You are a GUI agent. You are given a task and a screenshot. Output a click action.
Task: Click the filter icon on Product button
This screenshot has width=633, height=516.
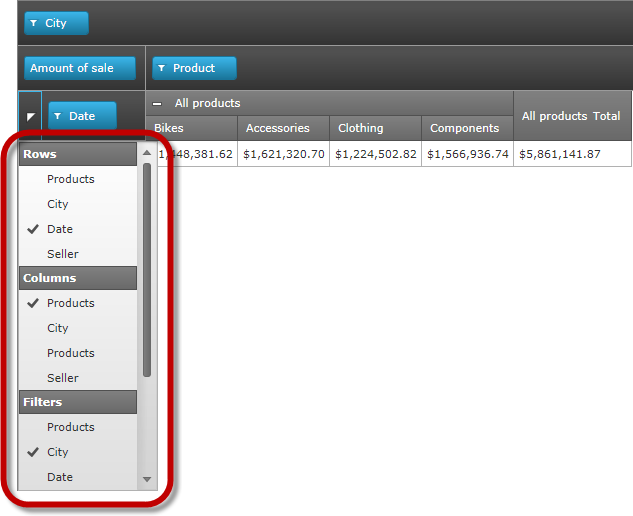[x=162, y=69]
